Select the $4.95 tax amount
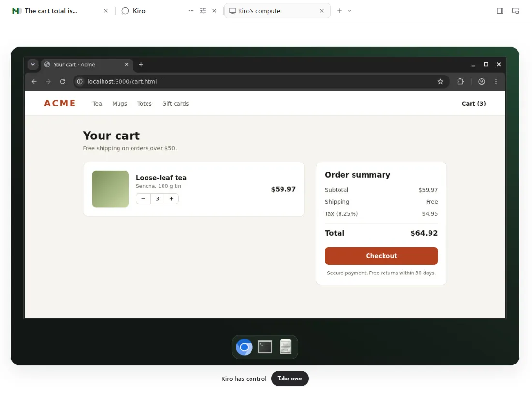This screenshot has height=394, width=532. pyautogui.click(x=430, y=213)
